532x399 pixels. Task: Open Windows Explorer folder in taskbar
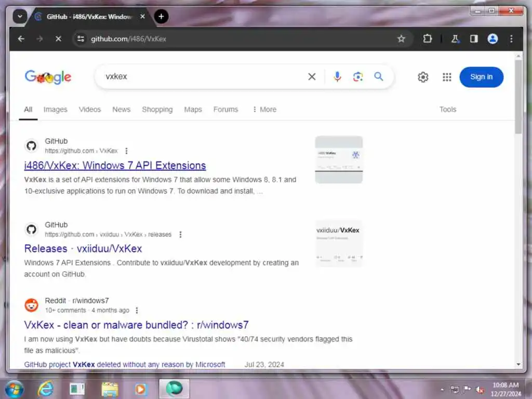(109, 389)
